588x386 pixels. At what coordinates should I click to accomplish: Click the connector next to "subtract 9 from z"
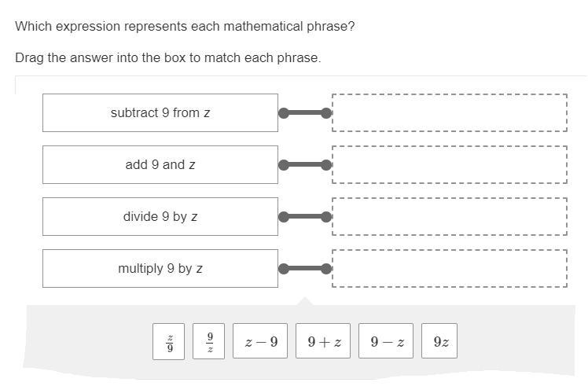pyautogui.click(x=306, y=113)
